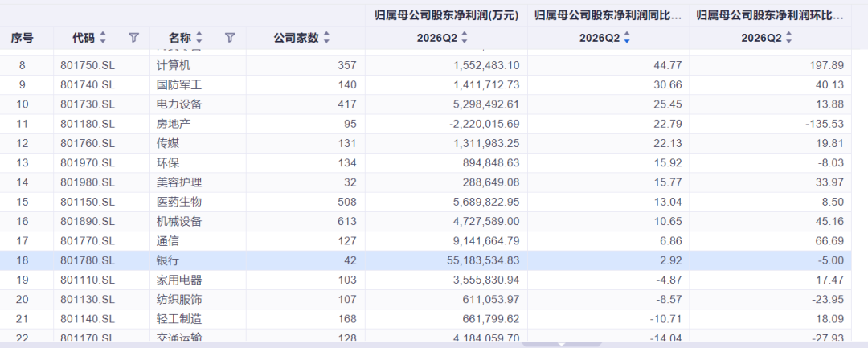Viewport: 868px width, 348px height.
Task: Click code 801760.SL
Action: pyautogui.click(x=88, y=143)
